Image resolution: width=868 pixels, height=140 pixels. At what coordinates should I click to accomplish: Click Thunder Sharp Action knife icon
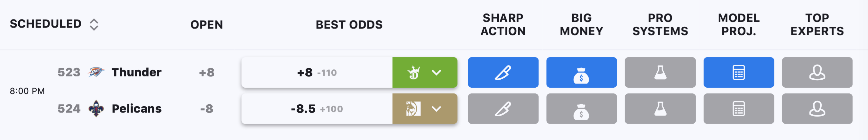tap(503, 72)
